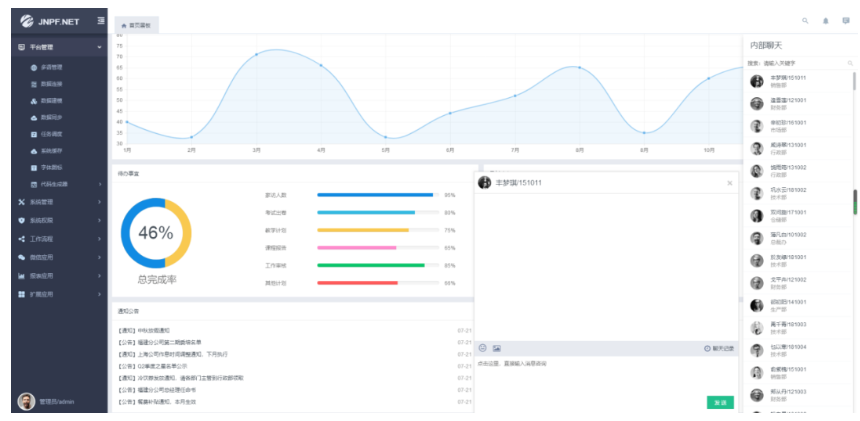Insert an emoji using the smiley icon

483,348
